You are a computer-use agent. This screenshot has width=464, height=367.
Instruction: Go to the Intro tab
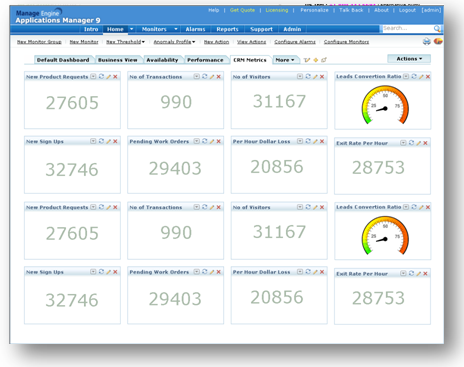click(91, 29)
